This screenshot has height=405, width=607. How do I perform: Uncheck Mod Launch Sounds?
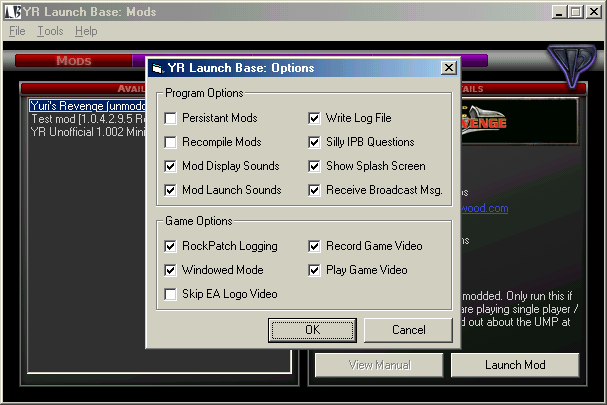coord(171,190)
